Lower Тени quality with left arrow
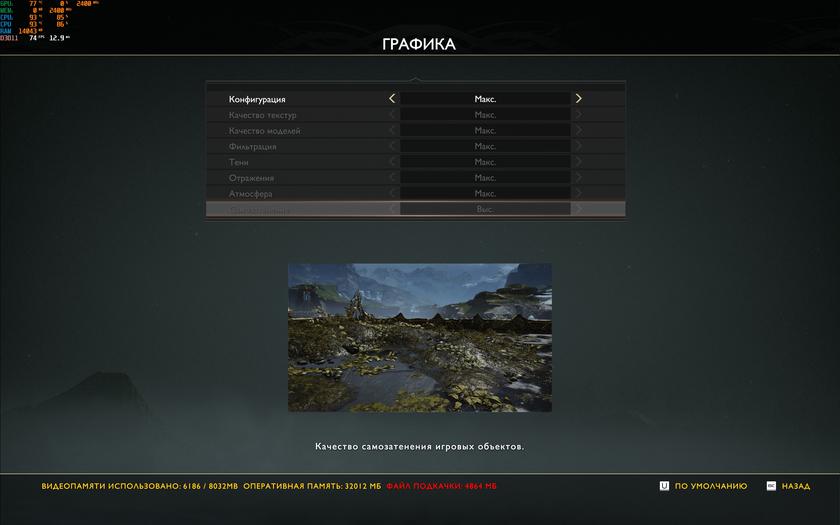 392,162
